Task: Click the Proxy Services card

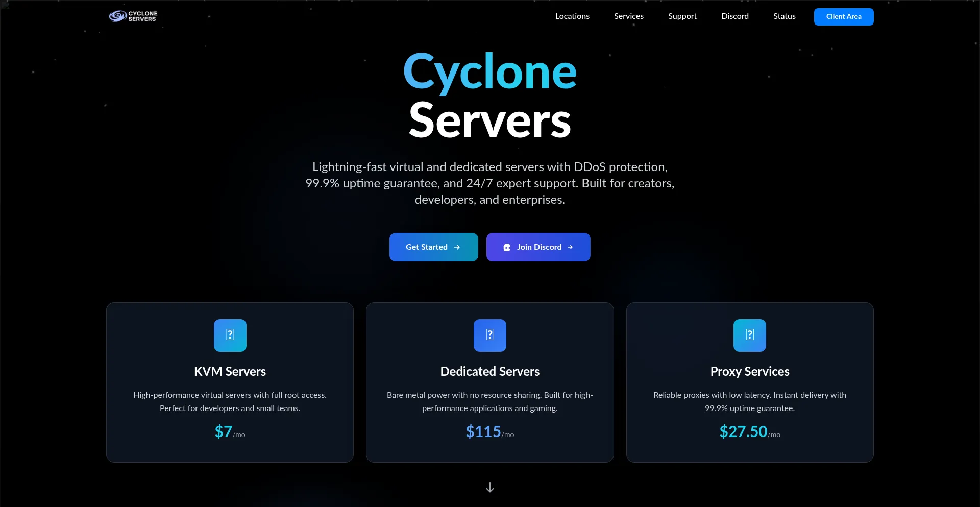Action: [x=749, y=382]
